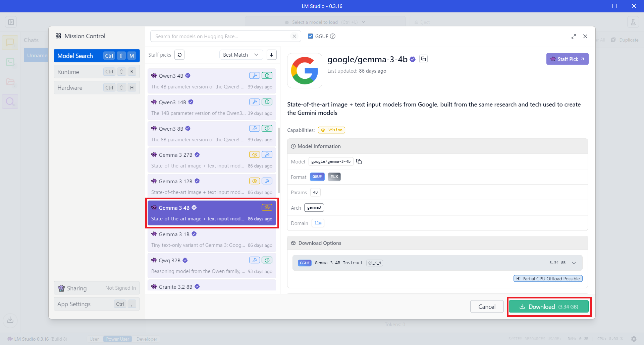Click the Cancel button
The image size is (644, 345).
[487, 306]
